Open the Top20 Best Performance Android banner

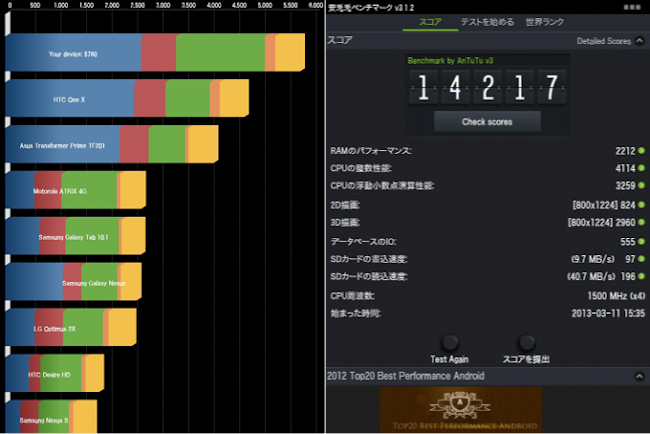click(461, 410)
